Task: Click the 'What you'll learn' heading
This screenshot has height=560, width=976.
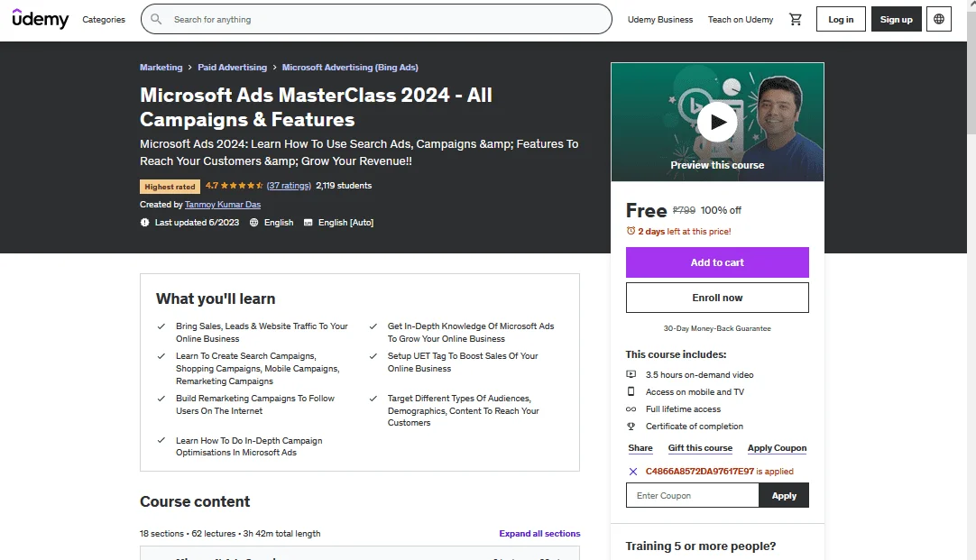Action: coord(216,298)
